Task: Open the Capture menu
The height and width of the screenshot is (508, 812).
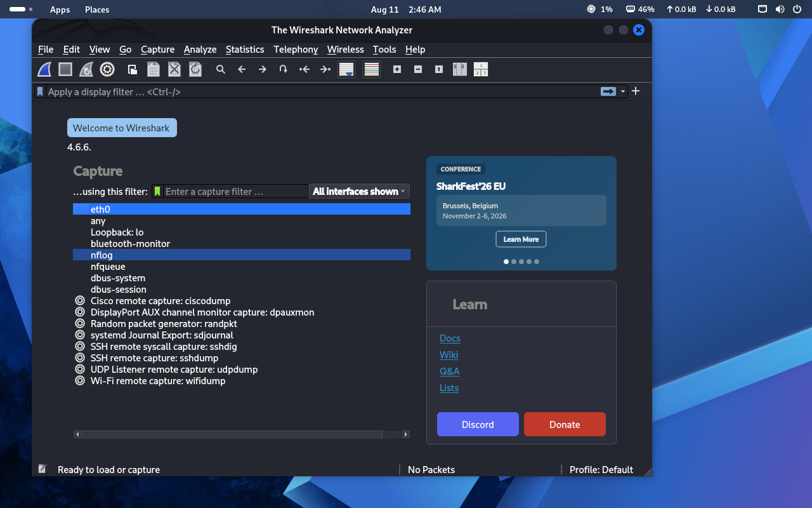Action: tap(157, 50)
